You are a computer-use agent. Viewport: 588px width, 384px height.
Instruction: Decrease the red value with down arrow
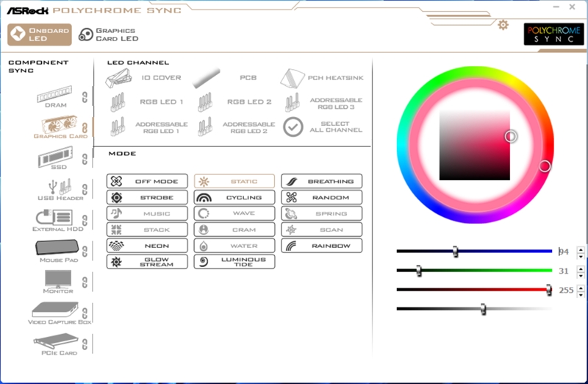pyautogui.click(x=581, y=295)
